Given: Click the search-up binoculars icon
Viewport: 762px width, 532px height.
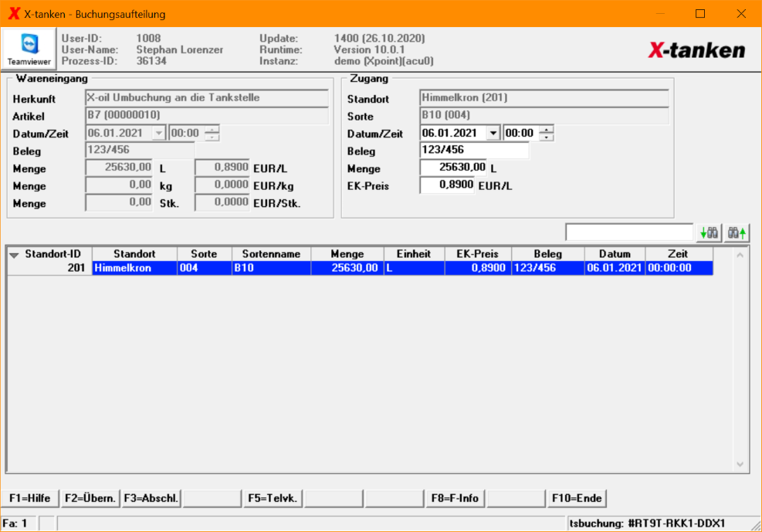Looking at the screenshot, I should (x=737, y=233).
